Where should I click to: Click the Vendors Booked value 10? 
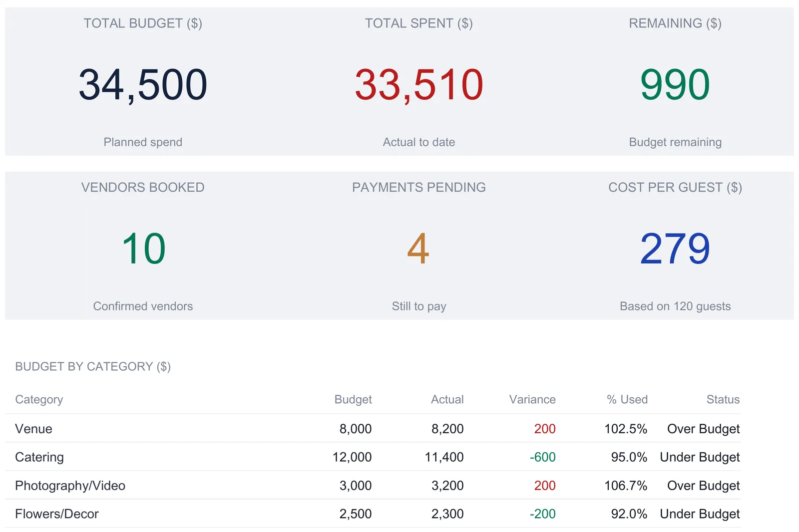143,249
